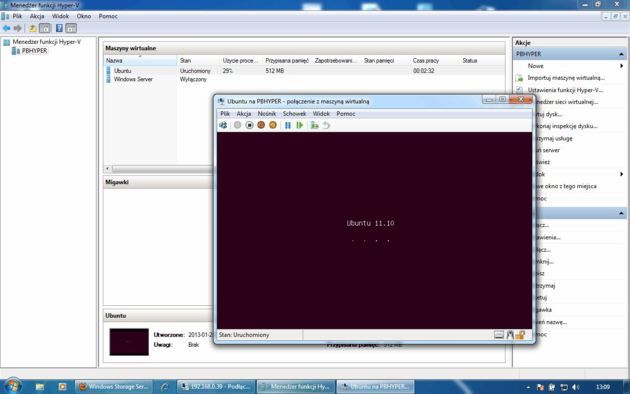Click the Forward arrow in Hyper-V Manager toolbar
630x394 pixels.
tap(17, 28)
